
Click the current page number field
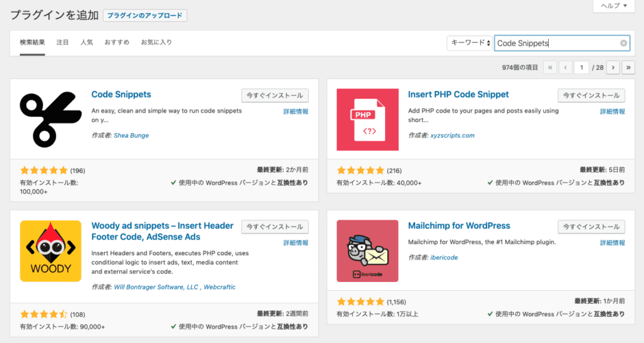pyautogui.click(x=582, y=67)
